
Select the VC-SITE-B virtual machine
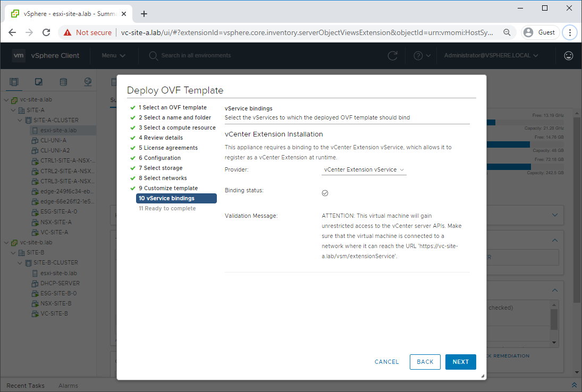click(x=54, y=313)
